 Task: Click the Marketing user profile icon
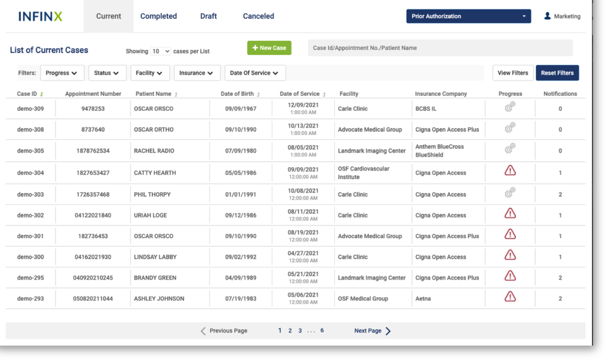click(547, 16)
